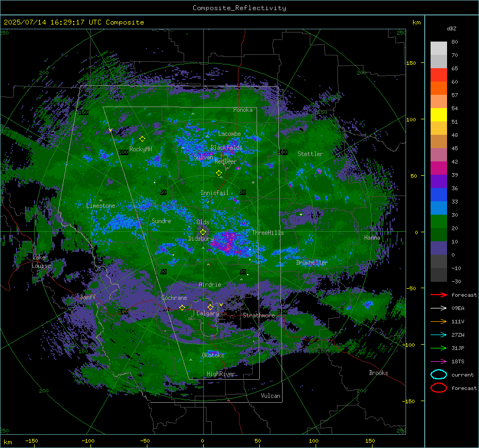Select the cyan 27ZW arrow icon
Viewport: 479px width, 448px height.
tap(439, 335)
